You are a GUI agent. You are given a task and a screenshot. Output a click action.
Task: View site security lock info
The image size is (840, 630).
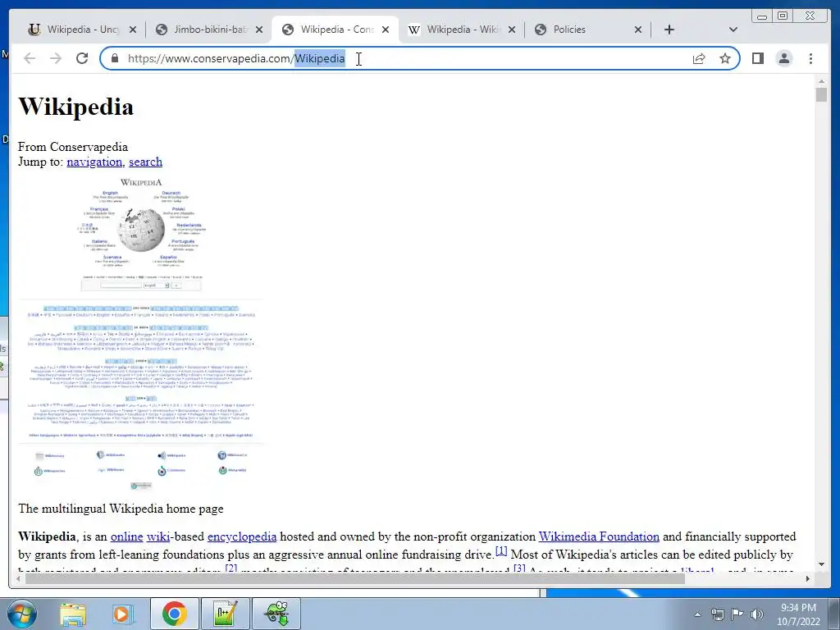click(115, 58)
